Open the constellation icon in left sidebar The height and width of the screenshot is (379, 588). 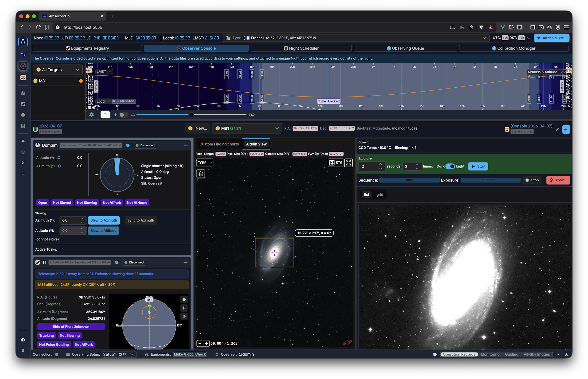(23, 54)
